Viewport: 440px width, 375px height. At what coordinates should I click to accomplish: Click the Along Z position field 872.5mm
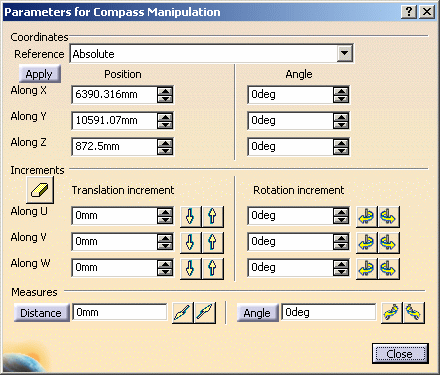click(114, 146)
